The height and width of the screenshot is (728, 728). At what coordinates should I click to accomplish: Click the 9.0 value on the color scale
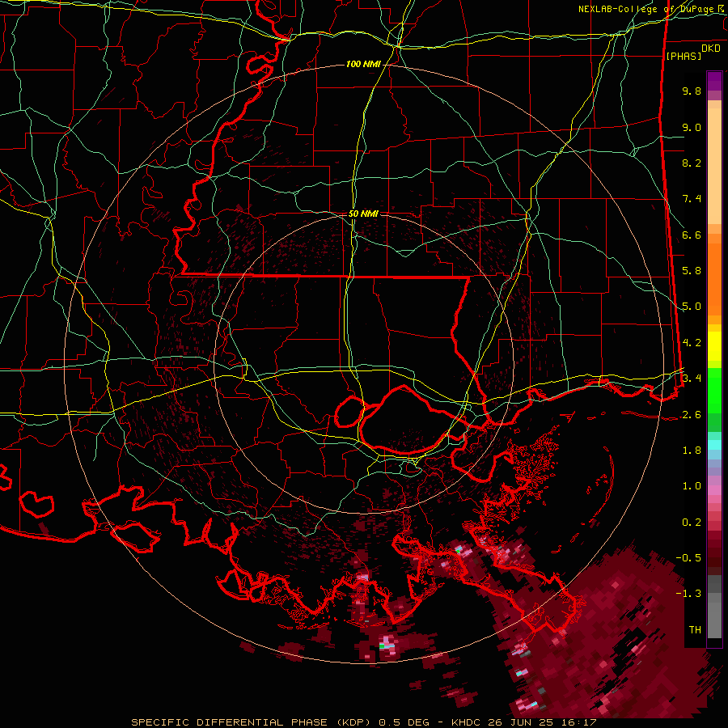[x=692, y=127]
